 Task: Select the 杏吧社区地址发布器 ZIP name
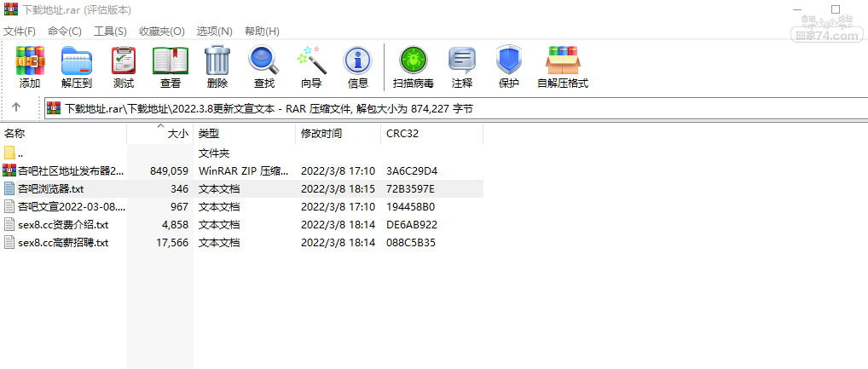click(x=71, y=170)
